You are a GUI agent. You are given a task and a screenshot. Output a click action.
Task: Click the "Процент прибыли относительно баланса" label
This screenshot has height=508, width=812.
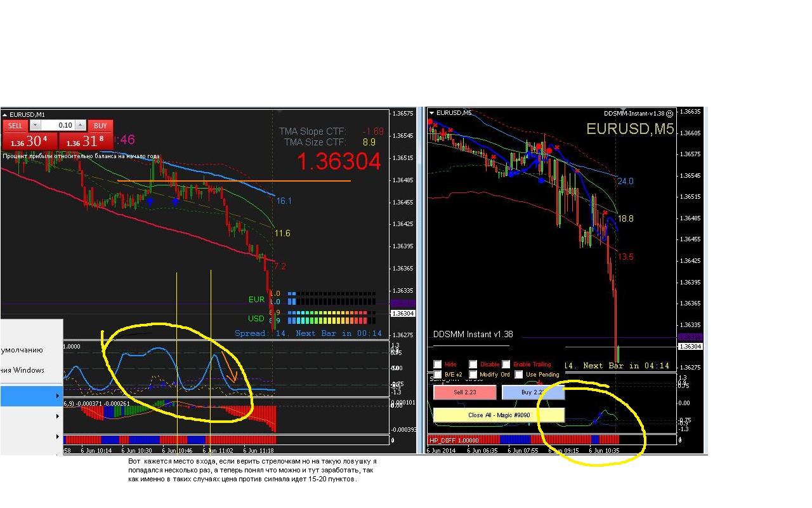[81, 156]
